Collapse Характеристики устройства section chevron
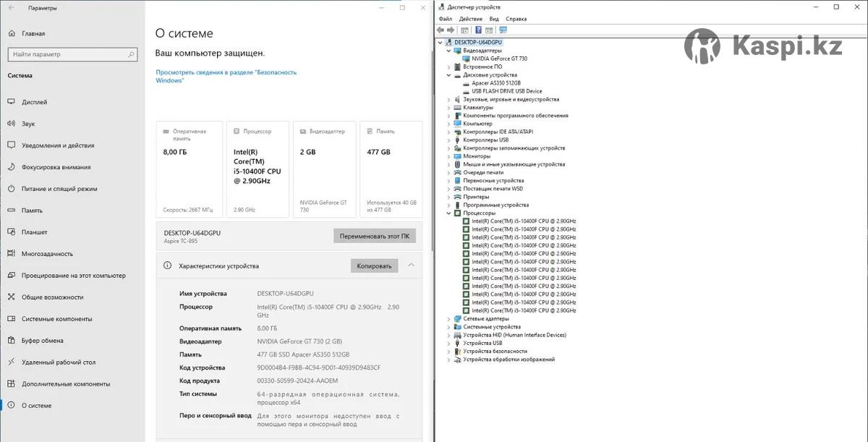The image size is (868, 442). [411, 265]
